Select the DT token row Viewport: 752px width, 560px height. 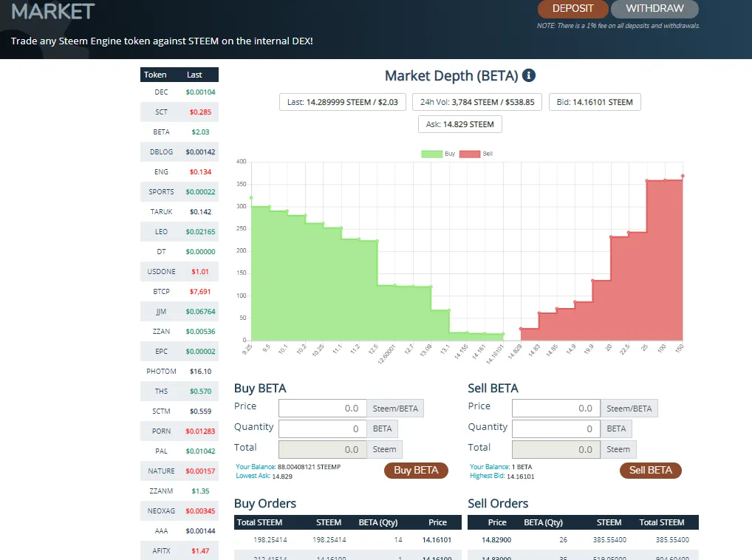point(180,252)
